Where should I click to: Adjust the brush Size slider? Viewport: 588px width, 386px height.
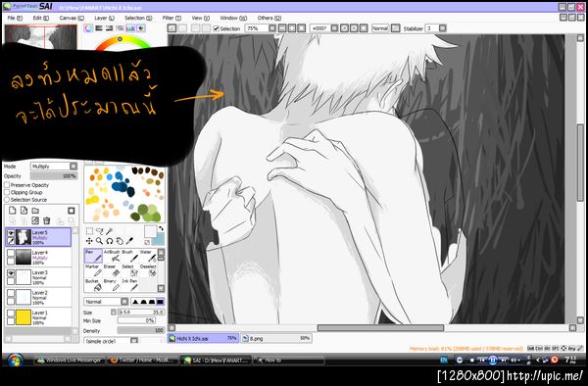point(141,313)
